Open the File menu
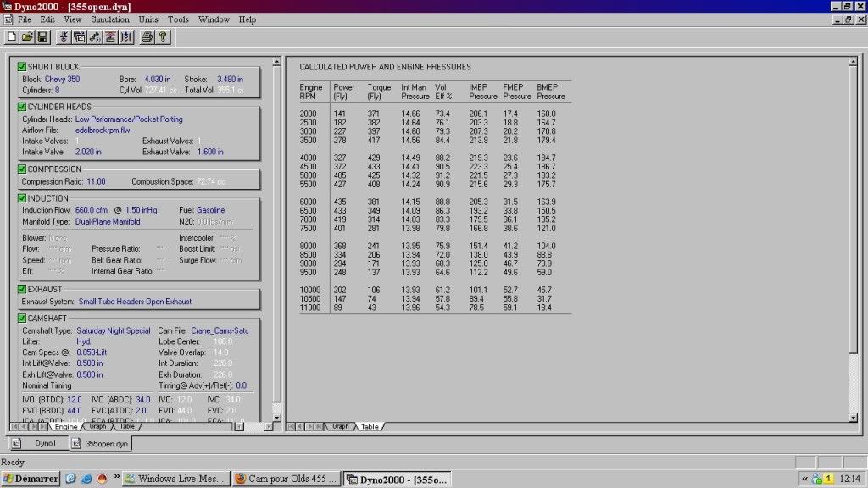This screenshot has width=868, height=488. (25, 19)
